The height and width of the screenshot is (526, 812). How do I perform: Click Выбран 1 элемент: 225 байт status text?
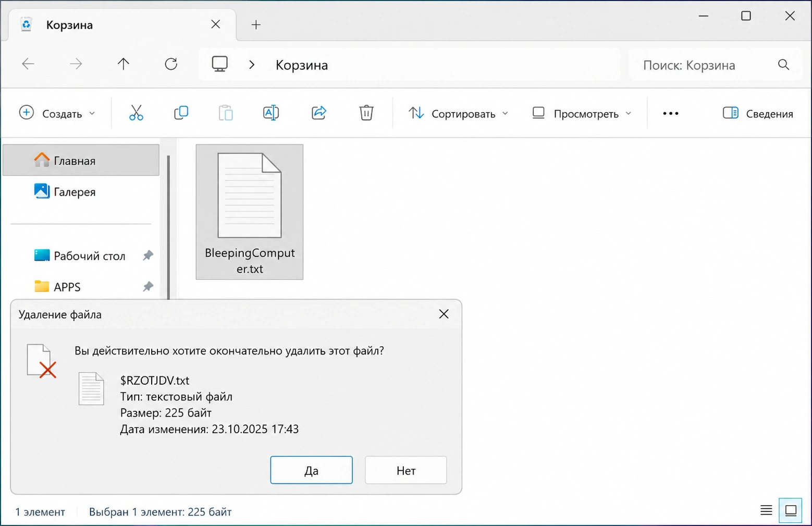click(x=160, y=512)
